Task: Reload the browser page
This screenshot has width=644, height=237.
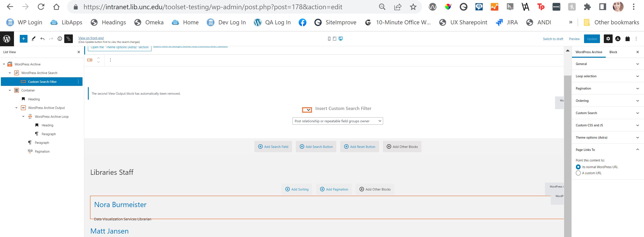Action: [41, 7]
